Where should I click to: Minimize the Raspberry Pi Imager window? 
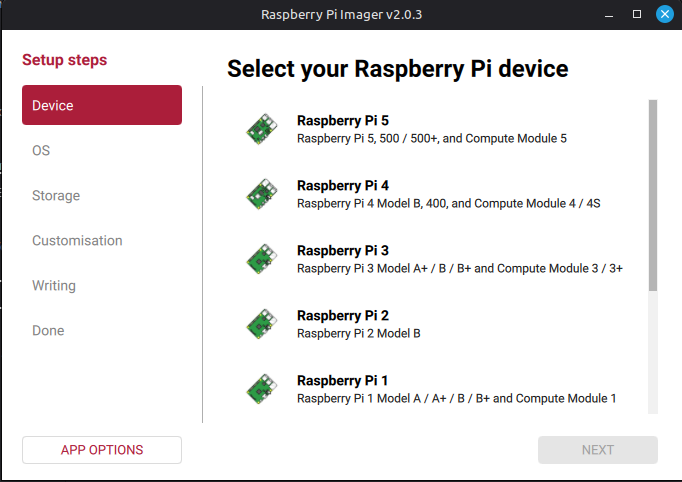[x=609, y=15]
